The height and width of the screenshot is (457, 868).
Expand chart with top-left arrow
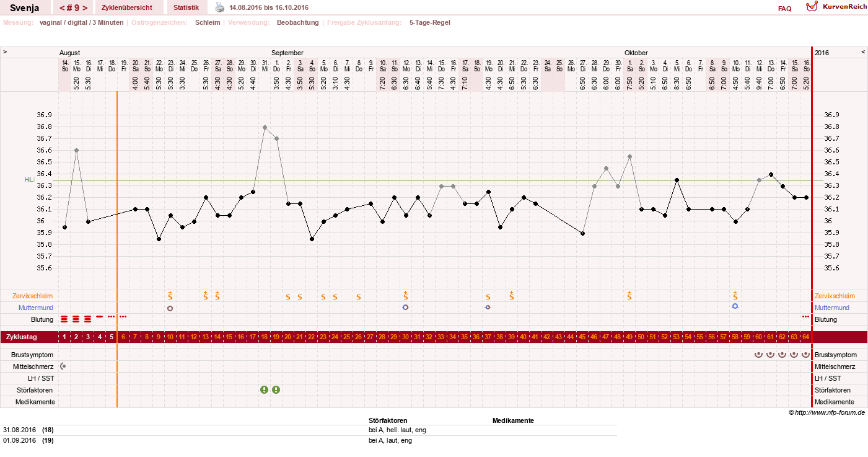pos(5,52)
